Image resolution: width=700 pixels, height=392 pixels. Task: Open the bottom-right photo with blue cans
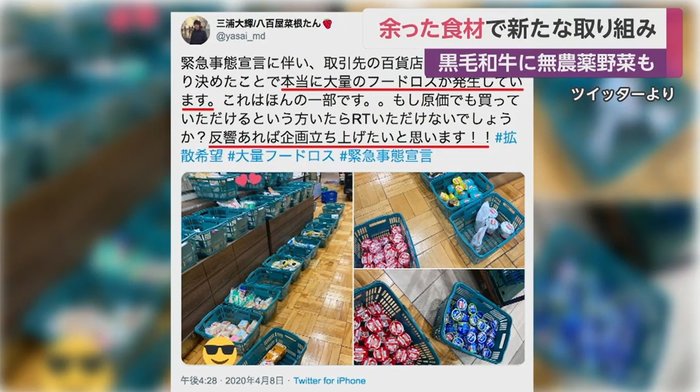coord(439,317)
